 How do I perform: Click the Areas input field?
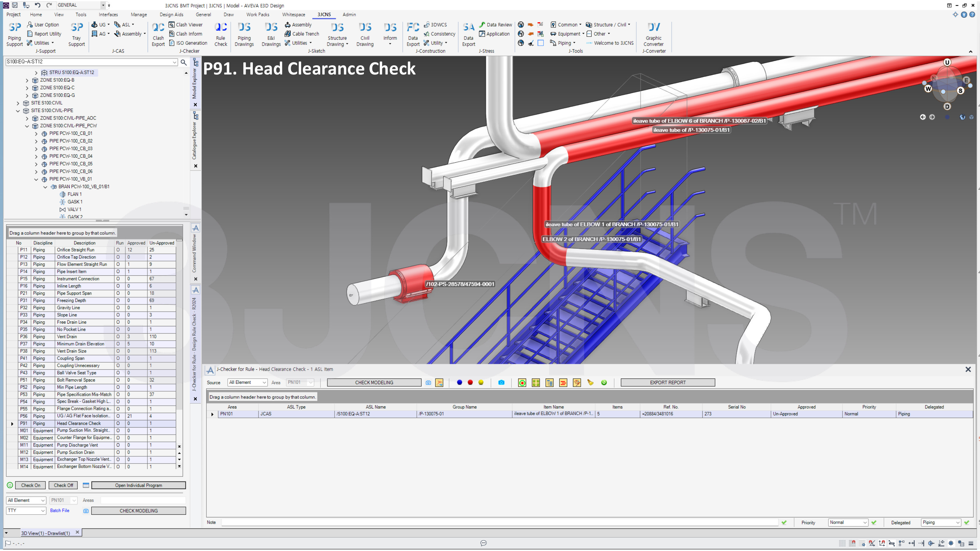coord(143,500)
